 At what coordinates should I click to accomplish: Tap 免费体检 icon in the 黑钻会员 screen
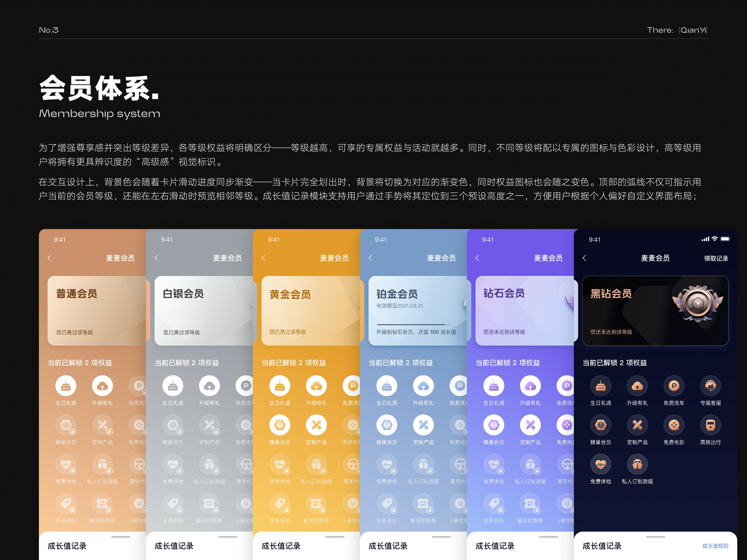[x=601, y=464]
